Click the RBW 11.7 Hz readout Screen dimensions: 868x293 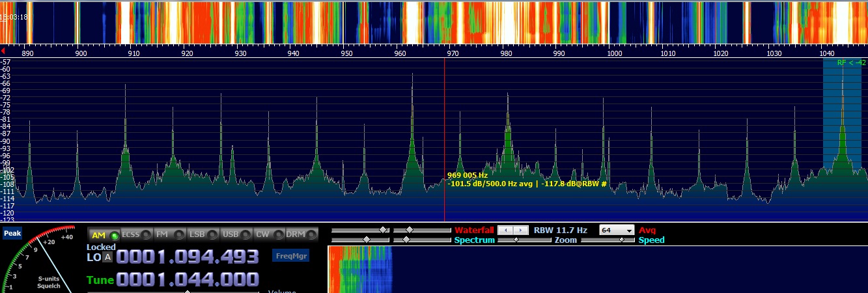(561, 230)
